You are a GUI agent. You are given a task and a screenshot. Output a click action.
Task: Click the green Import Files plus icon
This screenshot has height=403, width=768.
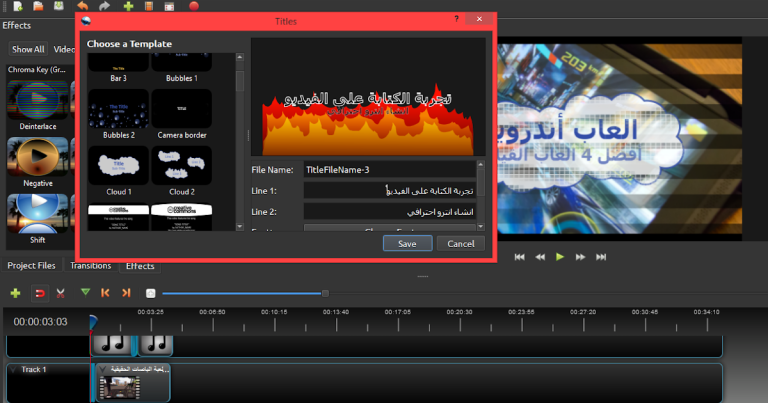click(128, 6)
